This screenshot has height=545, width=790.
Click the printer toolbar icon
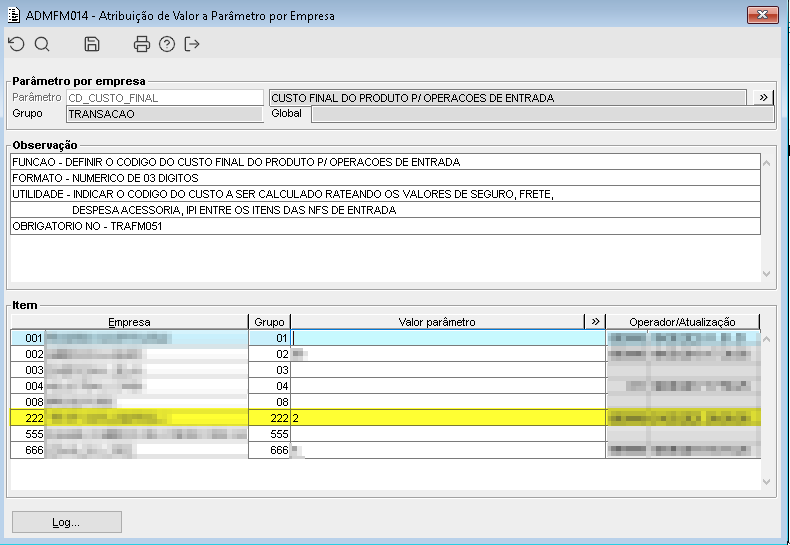(142, 44)
